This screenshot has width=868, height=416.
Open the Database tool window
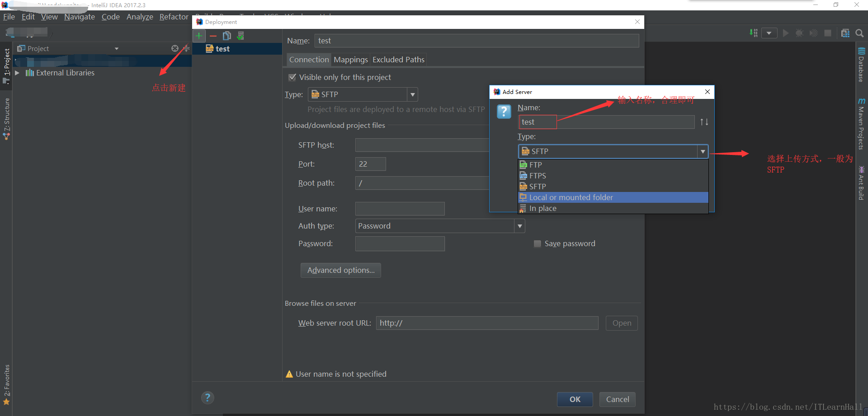(861, 65)
